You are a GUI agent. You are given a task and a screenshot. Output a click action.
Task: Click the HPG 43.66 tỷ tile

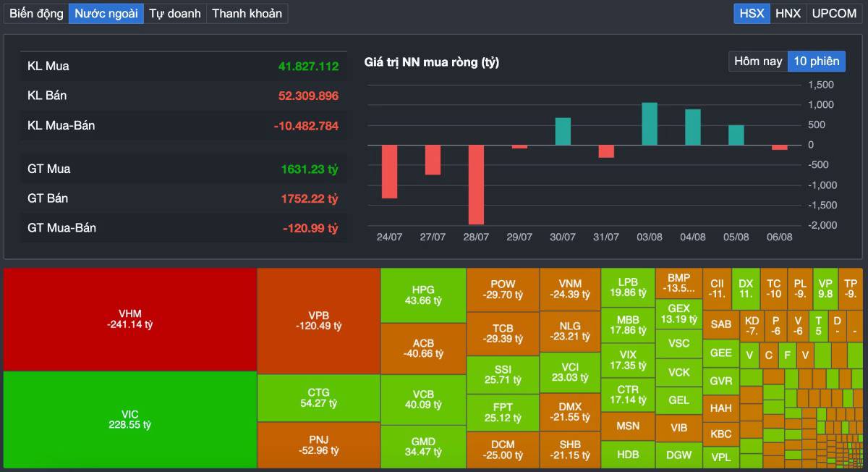tap(423, 295)
